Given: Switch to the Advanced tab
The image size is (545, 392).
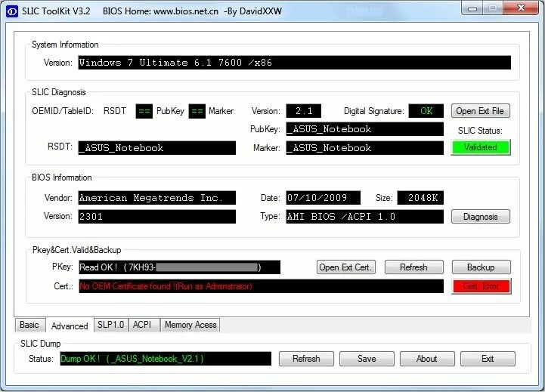Looking at the screenshot, I should pos(70,326).
